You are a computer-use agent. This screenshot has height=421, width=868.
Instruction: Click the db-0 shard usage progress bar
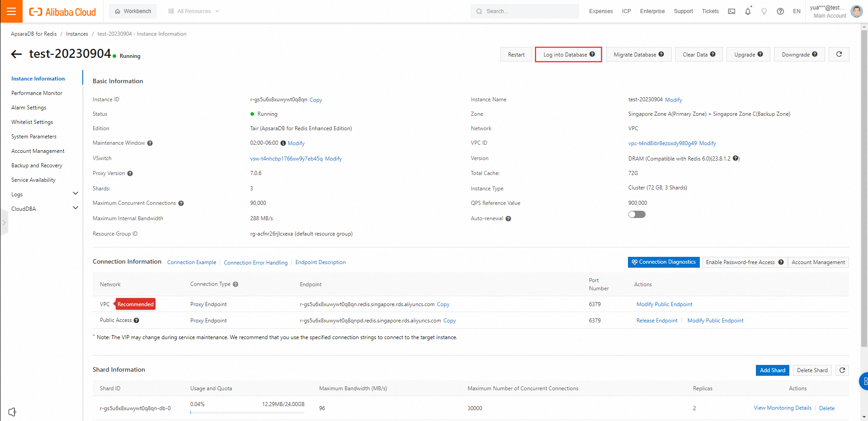pos(247,412)
